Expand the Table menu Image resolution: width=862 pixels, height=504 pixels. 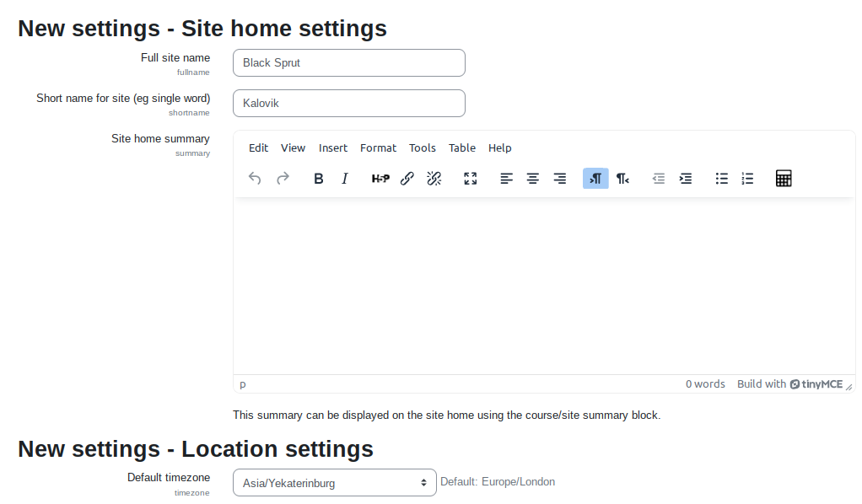click(x=462, y=148)
